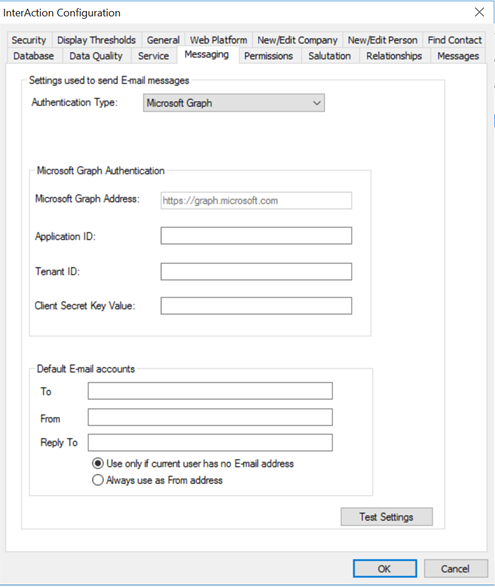Open the Authentication Type dropdown

coord(234,103)
